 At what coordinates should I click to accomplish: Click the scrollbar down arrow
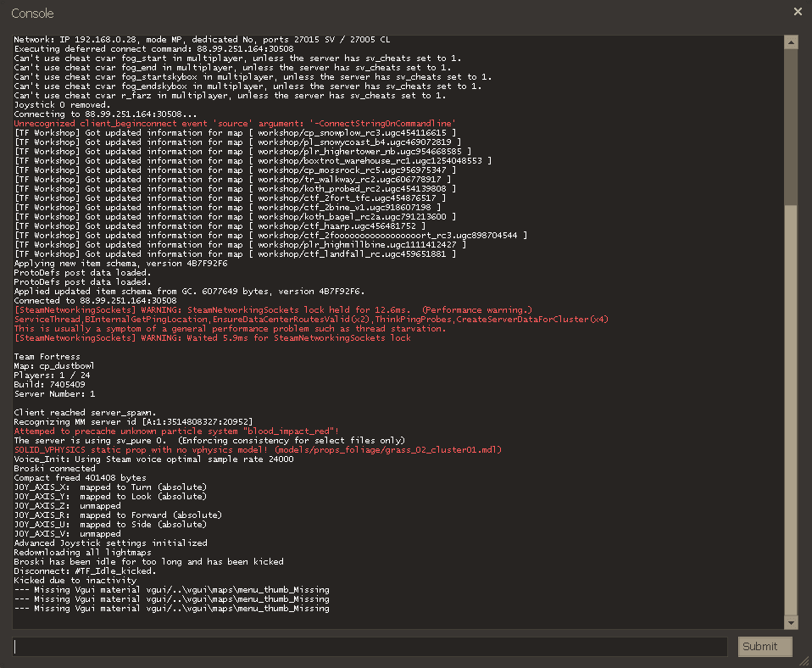[x=791, y=621]
